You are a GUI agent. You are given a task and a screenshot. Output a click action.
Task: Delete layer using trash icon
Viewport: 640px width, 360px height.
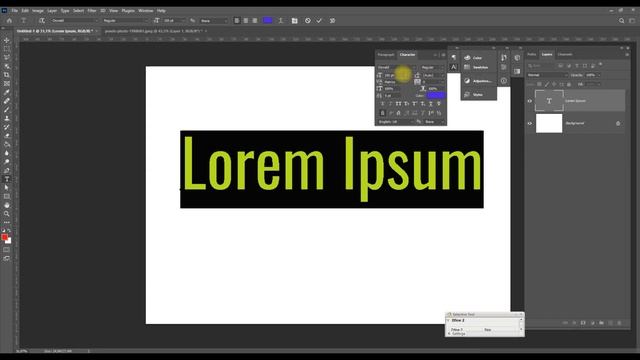pos(619,323)
